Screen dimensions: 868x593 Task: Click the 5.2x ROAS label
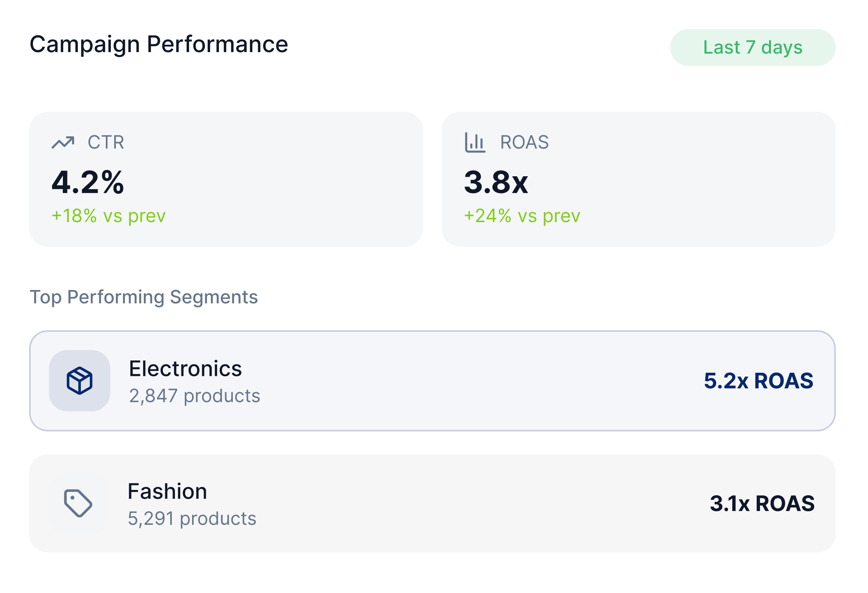click(x=758, y=381)
